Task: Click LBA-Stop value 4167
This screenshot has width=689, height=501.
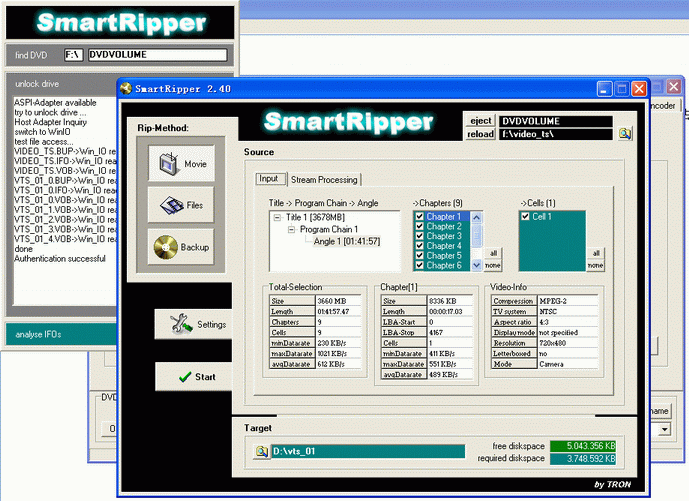Action: pos(450,333)
